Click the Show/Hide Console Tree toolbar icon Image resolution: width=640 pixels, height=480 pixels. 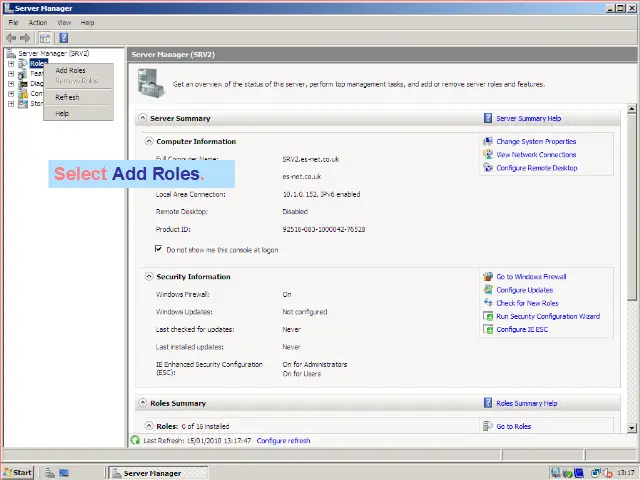[x=45, y=38]
